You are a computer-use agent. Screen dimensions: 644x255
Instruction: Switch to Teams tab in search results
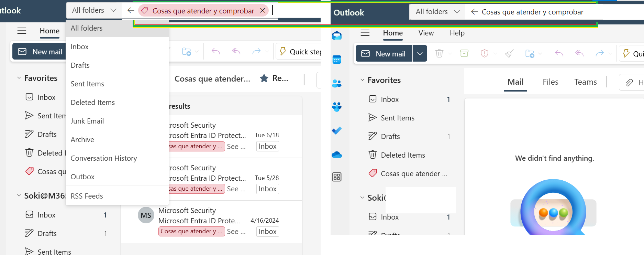[x=585, y=82]
